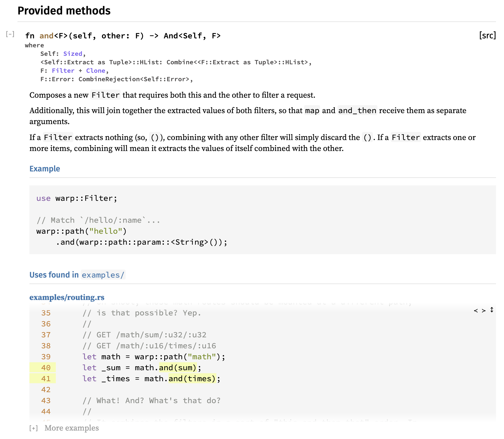Image resolution: width=504 pixels, height=439 pixels.
Task: Click the highlighted and(times) call
Action: point(192,379)
